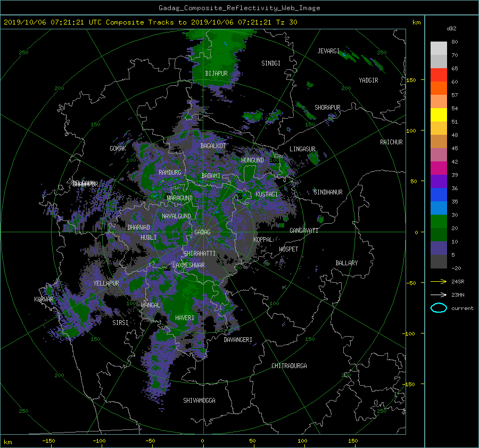This screenshot has height=448, width=479.
Task: Click the km unit label at bottom left
Action: (x=7, y=442)
